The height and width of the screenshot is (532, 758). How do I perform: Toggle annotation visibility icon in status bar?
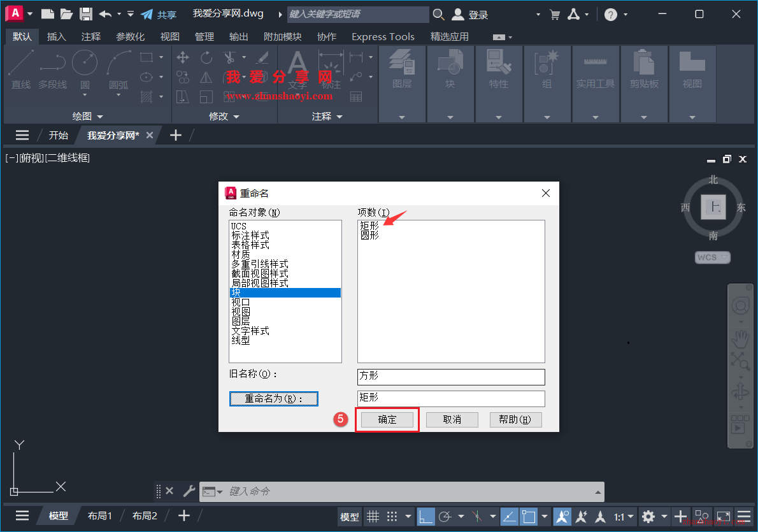[x=562, y=517]
